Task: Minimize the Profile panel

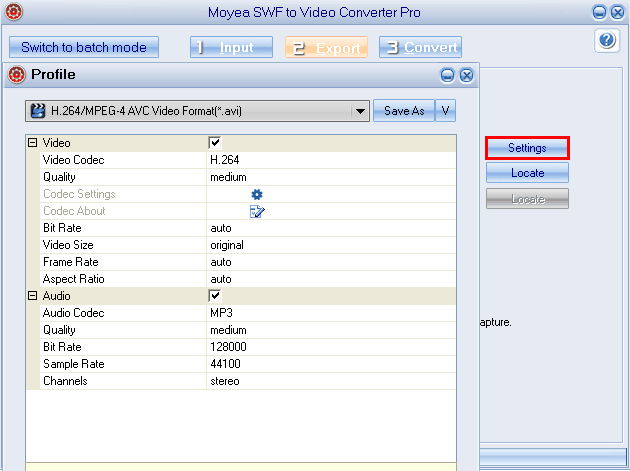Action: [447, 76]
